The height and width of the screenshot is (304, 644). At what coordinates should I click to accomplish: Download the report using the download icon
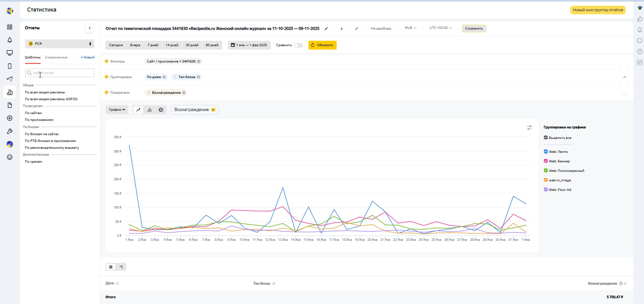[x=341, y=29]
